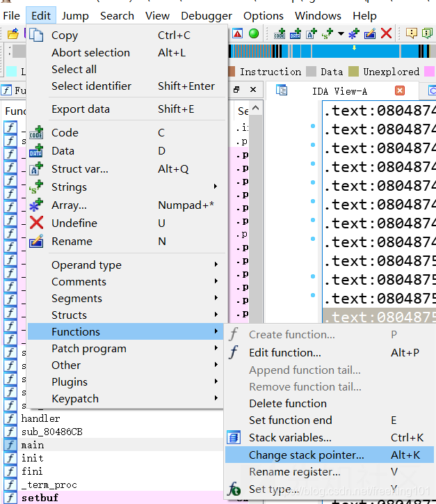Viewport: 436px width, 504px height.
Task: Choose Undefine menu entry
Action: click(127, 223)
